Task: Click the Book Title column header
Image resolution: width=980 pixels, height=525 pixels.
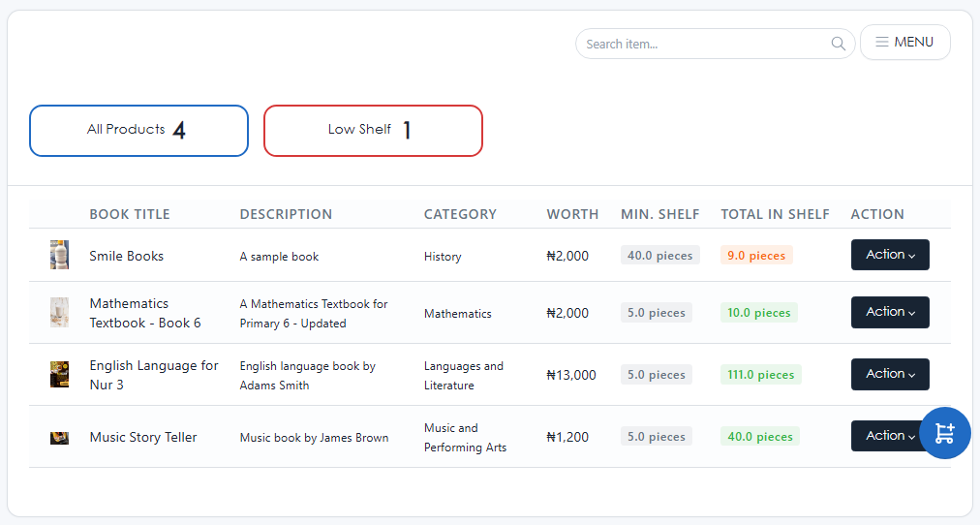Action: point(130,214)
